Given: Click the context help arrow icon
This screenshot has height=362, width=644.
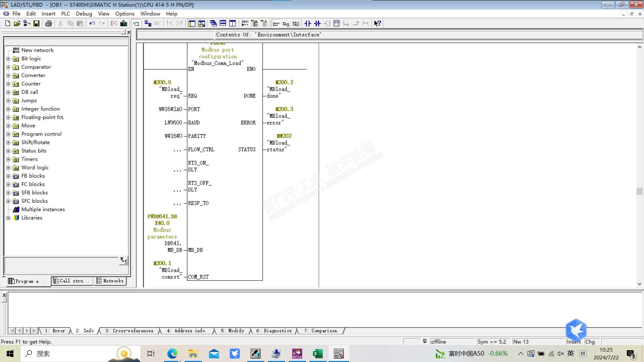Looking at the screenshot, I should (377, 23).
